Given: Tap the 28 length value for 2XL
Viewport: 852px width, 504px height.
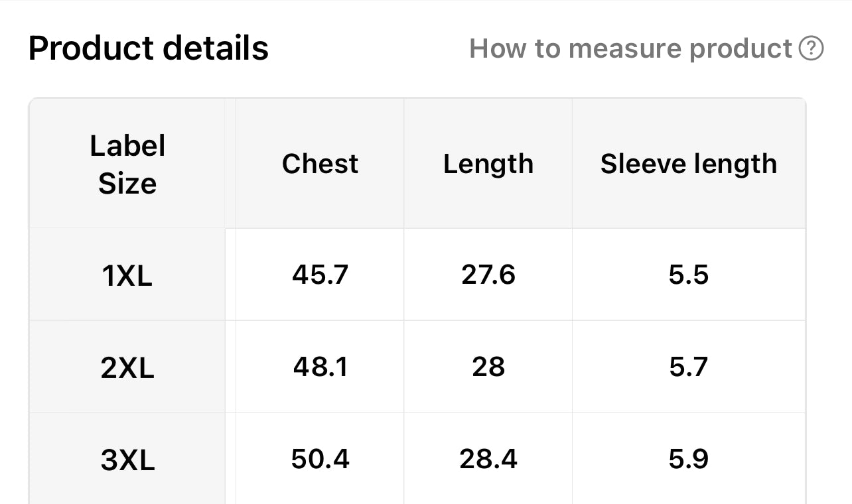Looking at the screenshot, I should click(488, 367).
